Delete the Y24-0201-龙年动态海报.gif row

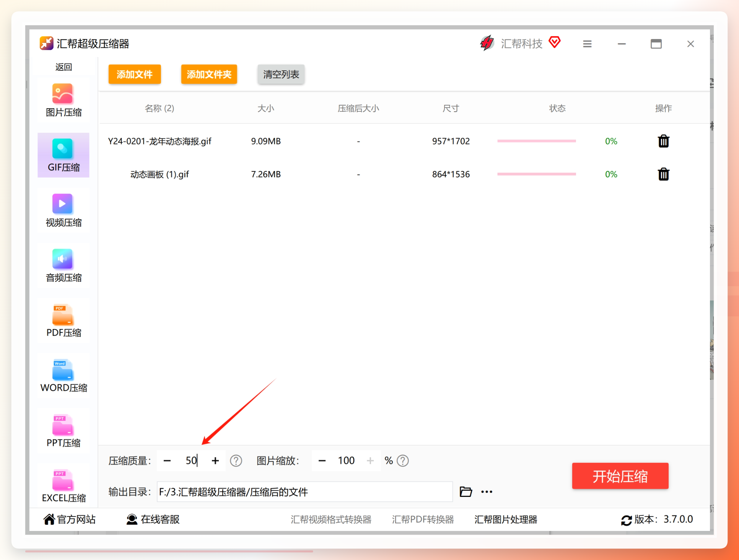(664, 141)
